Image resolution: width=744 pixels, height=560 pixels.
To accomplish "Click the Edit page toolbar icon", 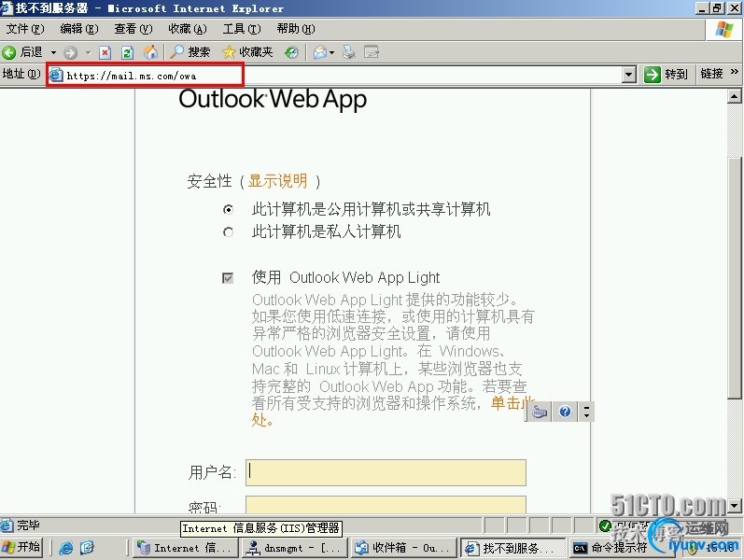I will [x=371, y=52].
